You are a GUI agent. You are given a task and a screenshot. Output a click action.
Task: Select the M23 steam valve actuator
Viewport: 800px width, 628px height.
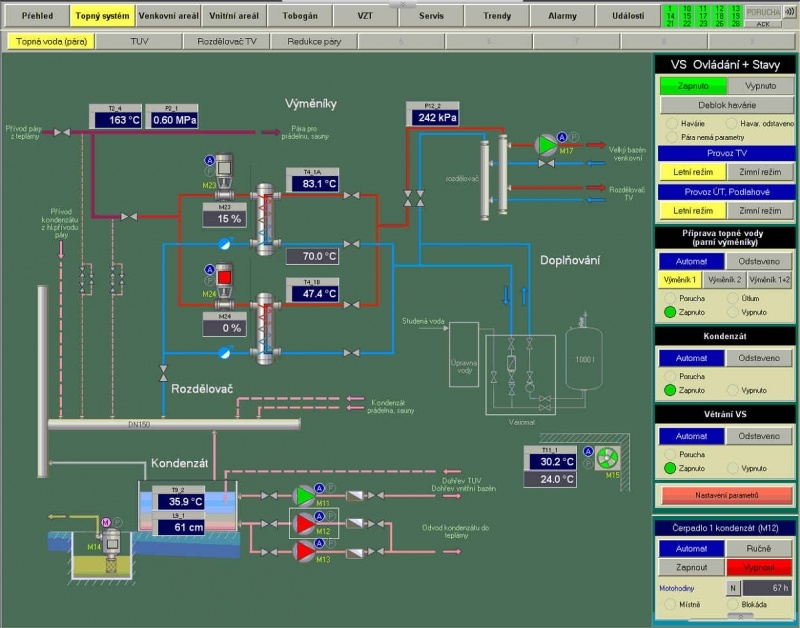tap(224, 171)
